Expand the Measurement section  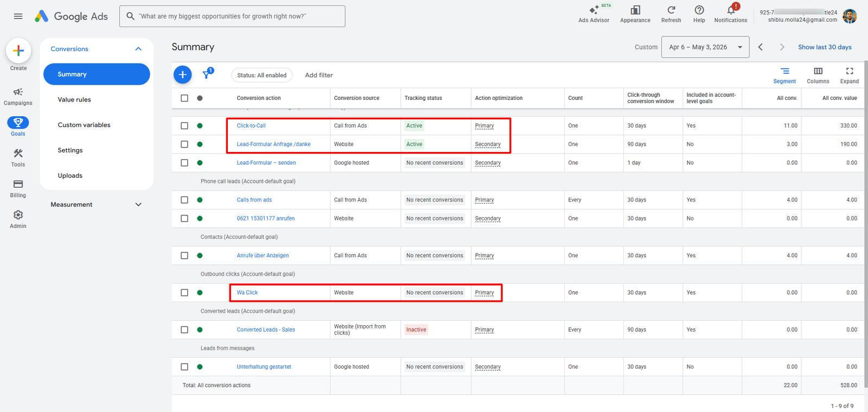tap(138, 205)
